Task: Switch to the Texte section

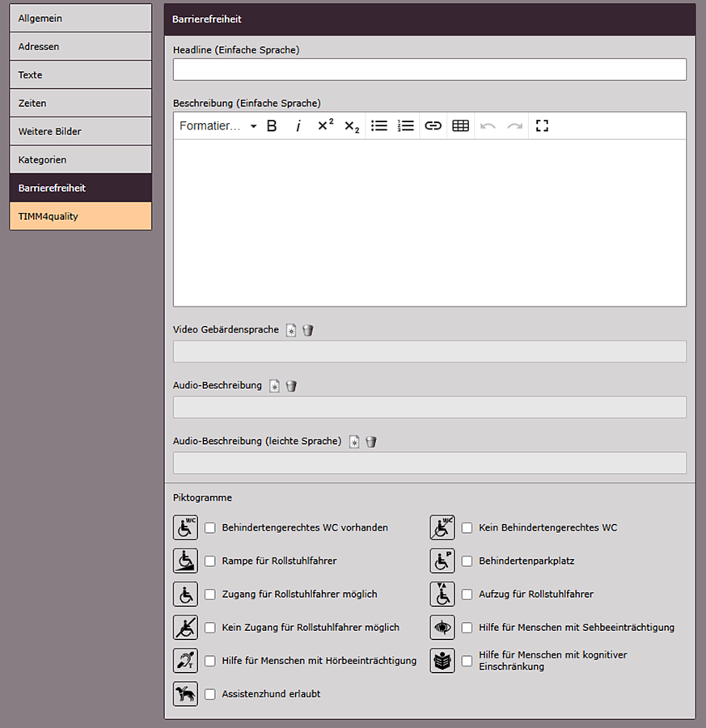Action: 81,74
